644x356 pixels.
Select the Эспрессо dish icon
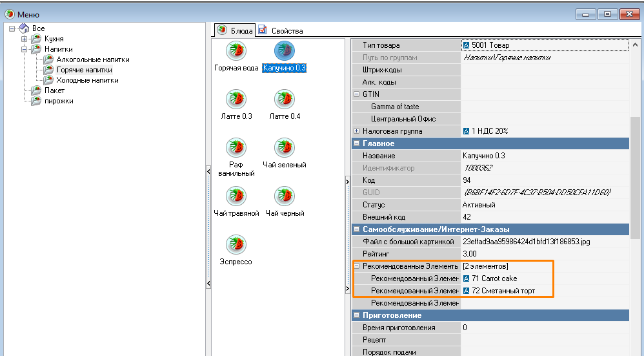[236, 245]
